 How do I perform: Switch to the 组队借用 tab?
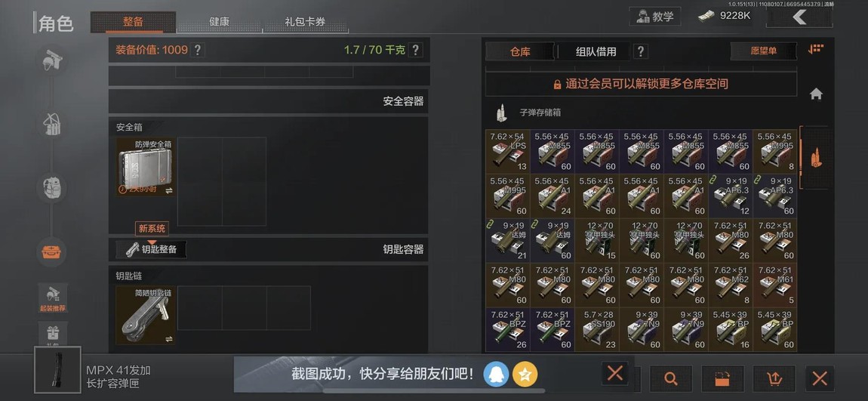coord(596,51)
